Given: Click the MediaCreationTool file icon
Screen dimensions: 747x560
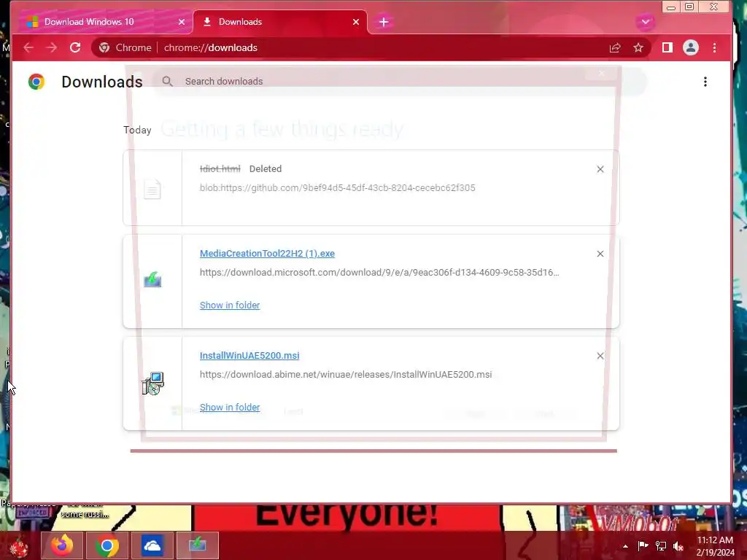Looking at the screenshot, I should pyautogui.click(x=152, y=279).
